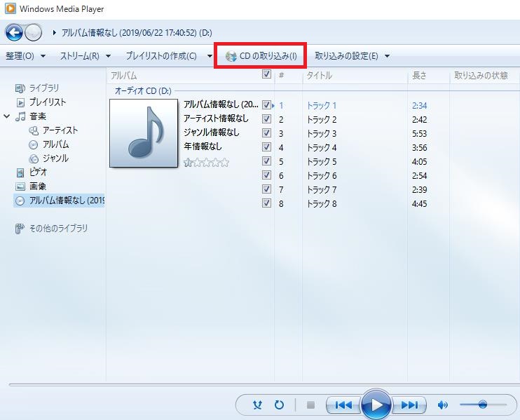
Task: Click the アルバム disc icon in sidebar
Action: [34, 145]
